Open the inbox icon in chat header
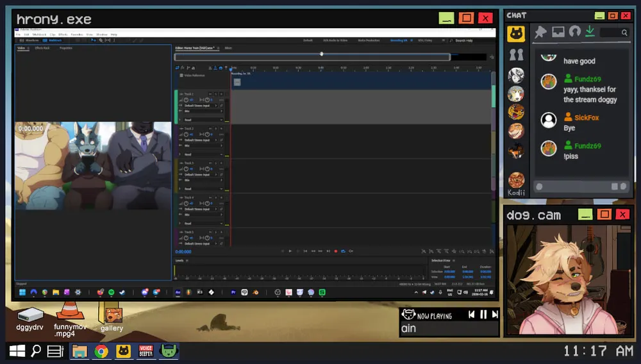 [558, 32]
